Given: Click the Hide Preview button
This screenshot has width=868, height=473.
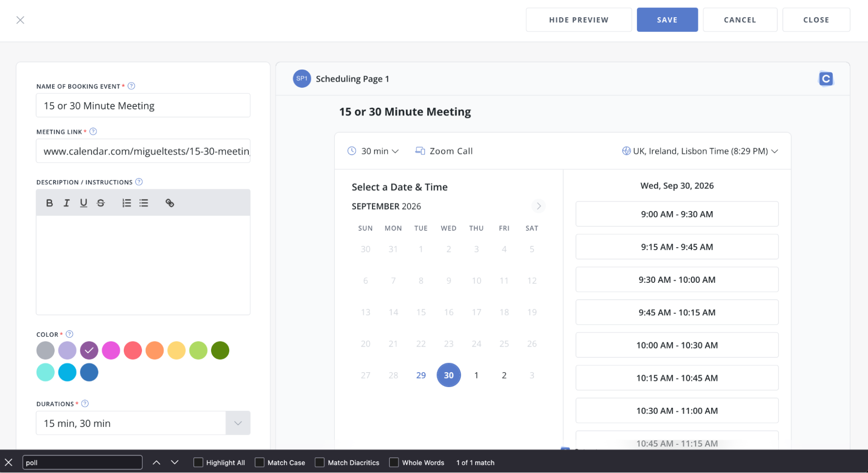Looking at the screenshot, I should tap(579, 20).
